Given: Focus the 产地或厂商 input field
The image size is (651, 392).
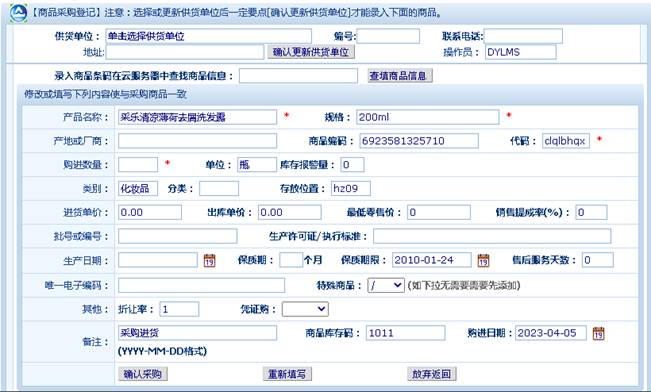Looking at the screenshot, I should pos(197,141).
